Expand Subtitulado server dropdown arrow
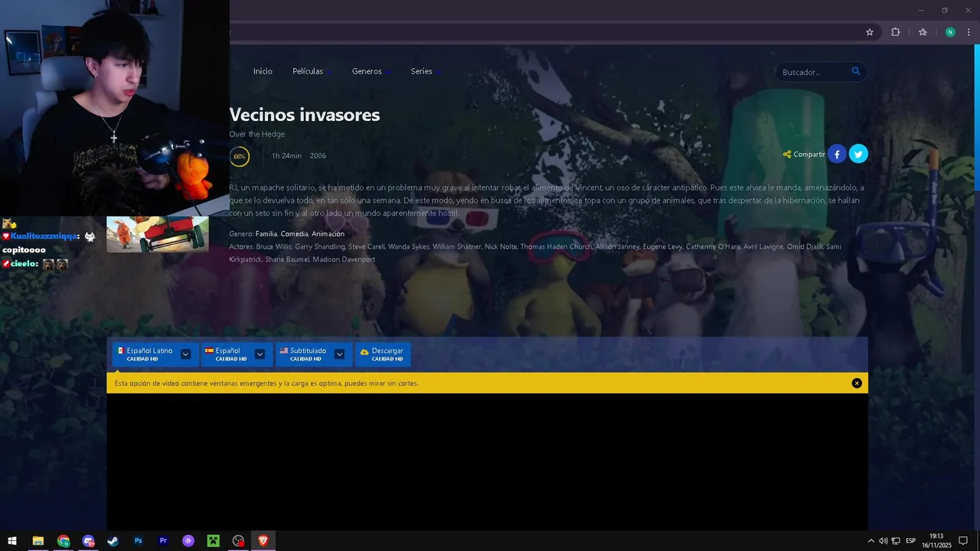 [x=339, y=354]
